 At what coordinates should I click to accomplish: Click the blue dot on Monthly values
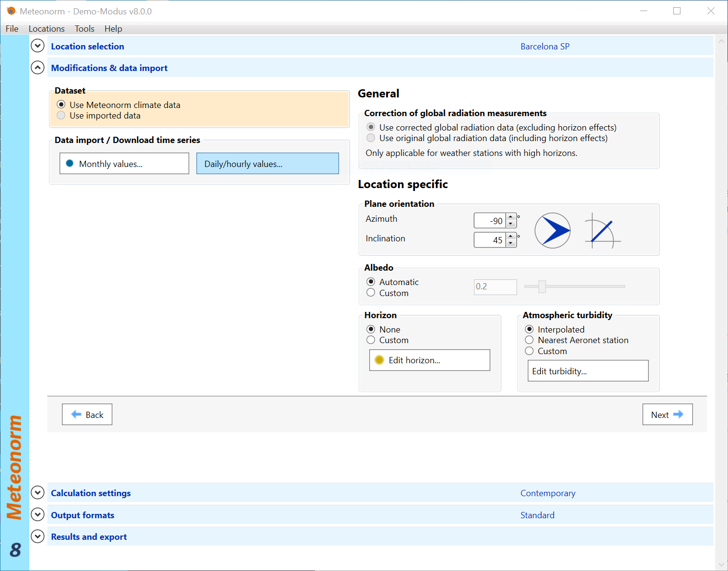pyautogui.click(x=70, y=164)
